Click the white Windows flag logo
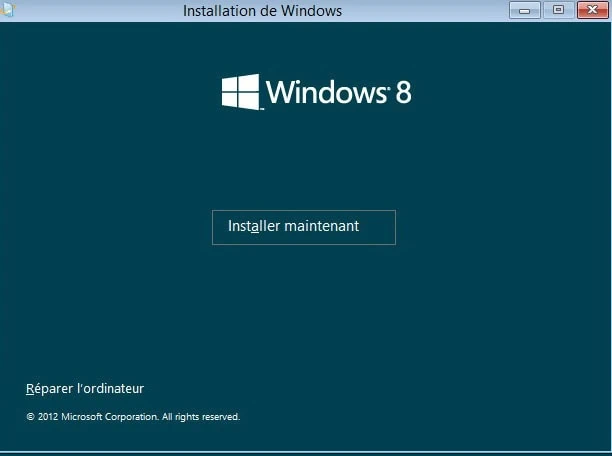 (x=240, y=92)
